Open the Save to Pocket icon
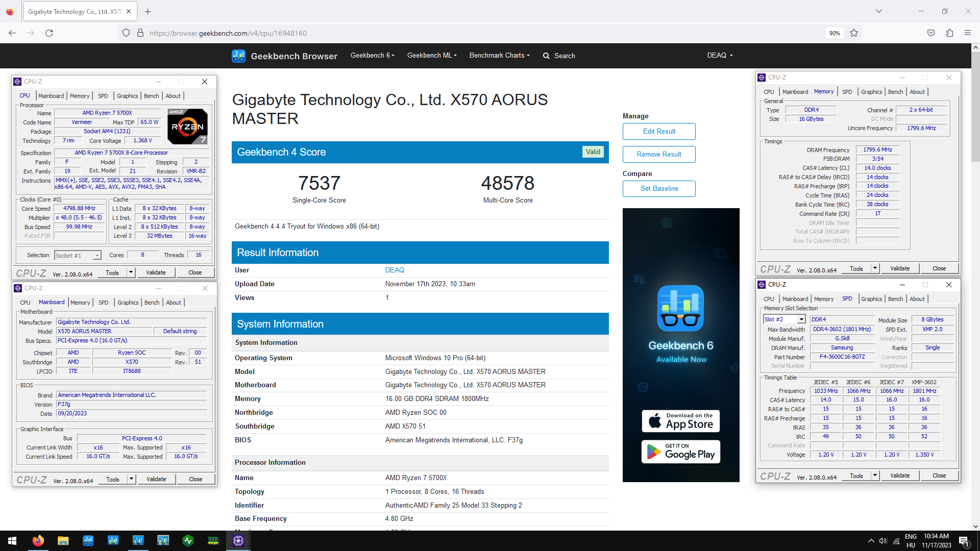The image size is (980, 551). 931,33
